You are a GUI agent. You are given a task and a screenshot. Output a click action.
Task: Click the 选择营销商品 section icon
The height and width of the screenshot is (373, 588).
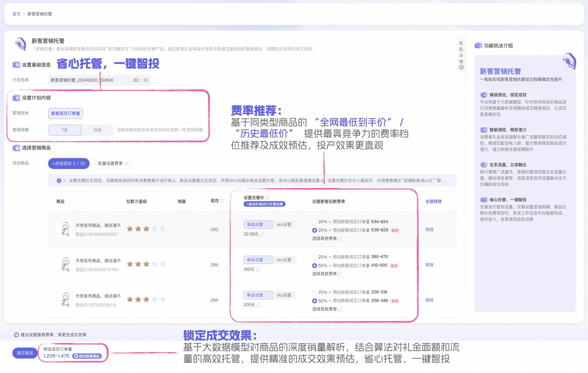click(x=16, y=148)
